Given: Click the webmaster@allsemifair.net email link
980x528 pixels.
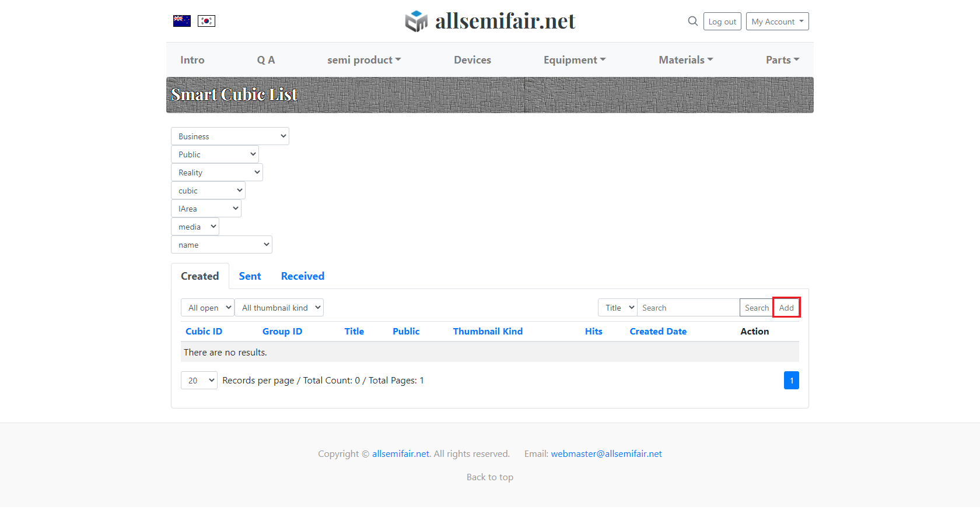Looking at the screenshot, I should click(x=607, y=454).
